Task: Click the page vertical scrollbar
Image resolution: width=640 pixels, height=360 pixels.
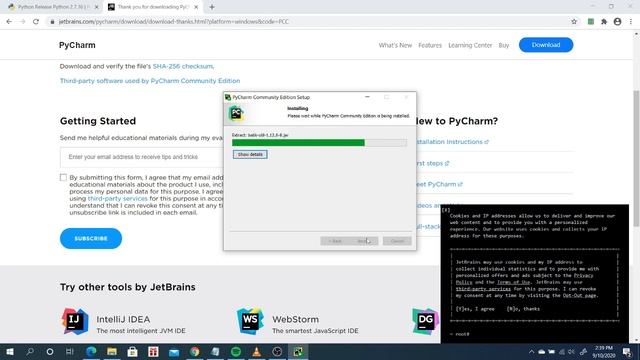Action: (636, 158)
